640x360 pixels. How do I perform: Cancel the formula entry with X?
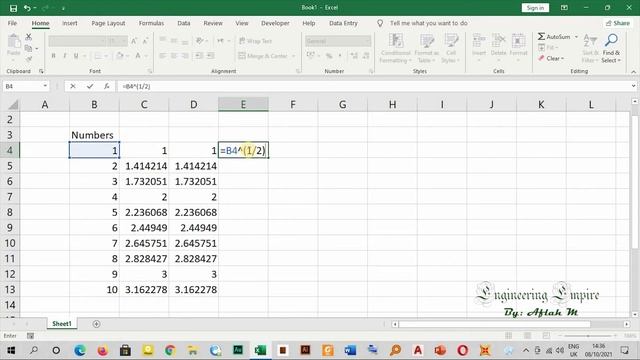[73, 86]
